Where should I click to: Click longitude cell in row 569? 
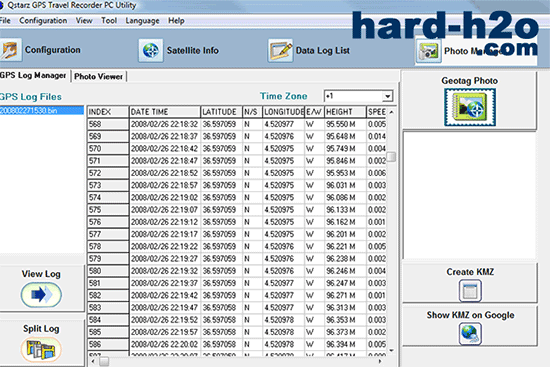click(x=283, y=136)
